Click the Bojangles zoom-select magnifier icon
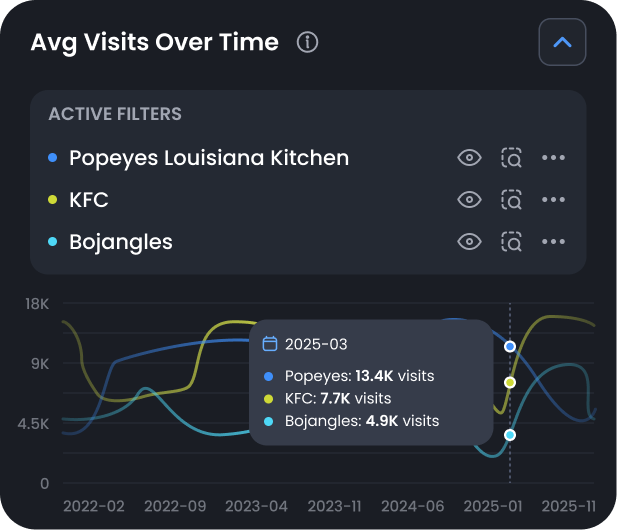 (512, 242)
